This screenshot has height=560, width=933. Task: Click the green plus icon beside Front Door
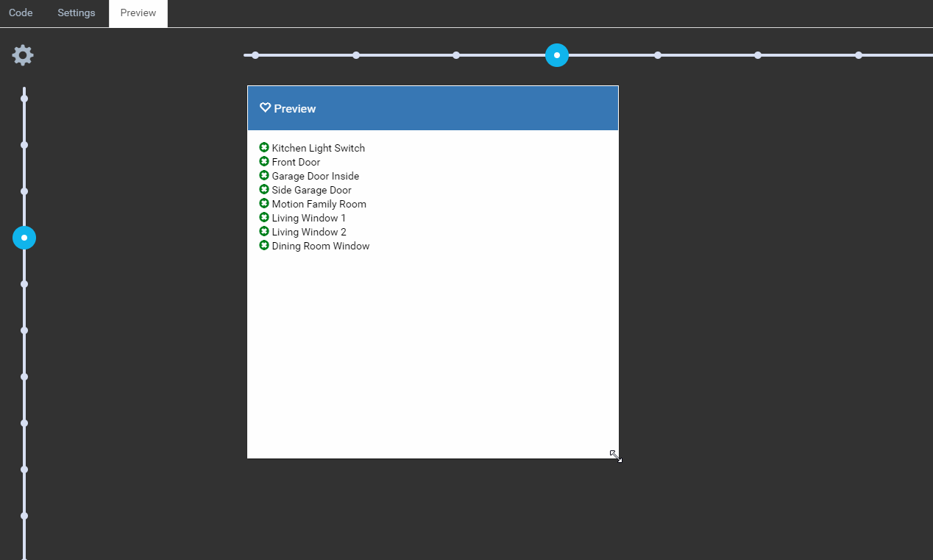264,161
